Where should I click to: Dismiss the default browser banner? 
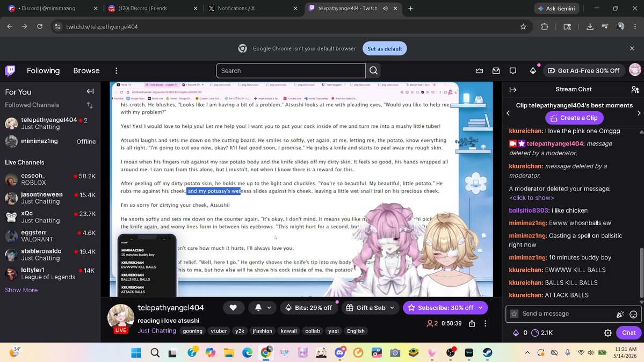coord(632,48)
